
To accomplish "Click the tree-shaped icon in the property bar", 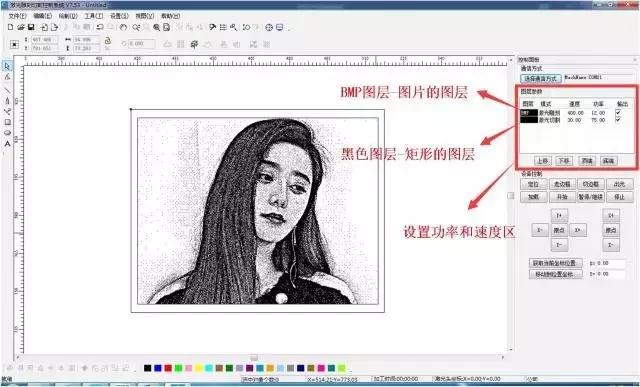I will pos(194,44).
